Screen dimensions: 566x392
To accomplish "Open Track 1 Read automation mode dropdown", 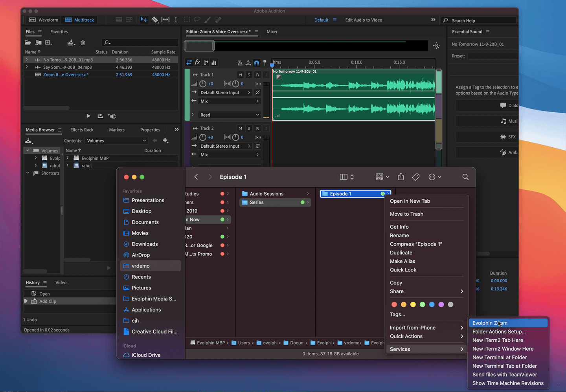I will 230,115.
